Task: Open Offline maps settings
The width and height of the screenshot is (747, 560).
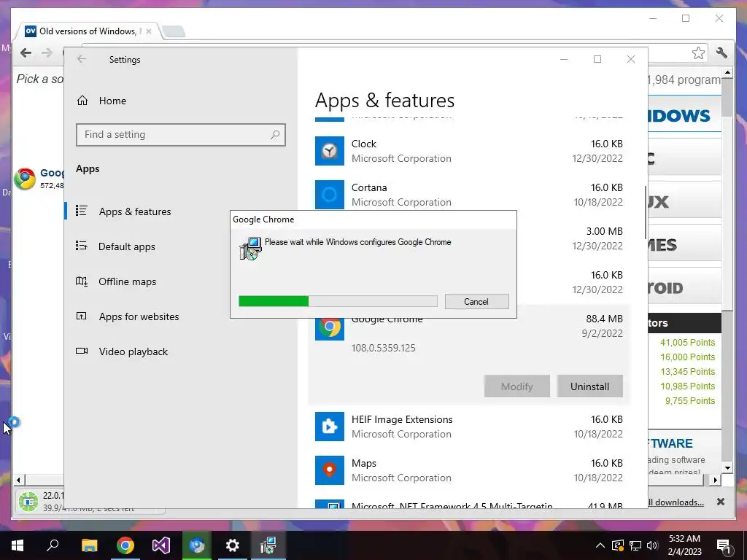Action: (127, 281)
